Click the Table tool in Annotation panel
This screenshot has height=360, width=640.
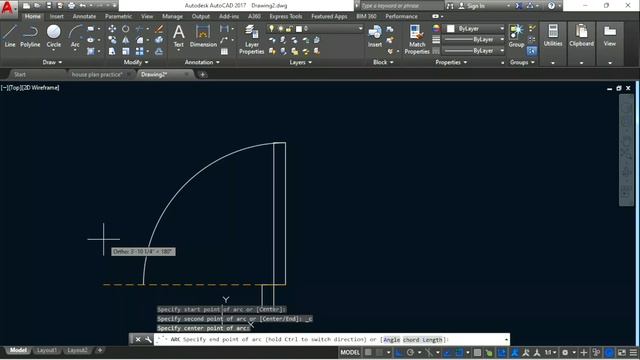pyautogui.click(x=224, y=51)
